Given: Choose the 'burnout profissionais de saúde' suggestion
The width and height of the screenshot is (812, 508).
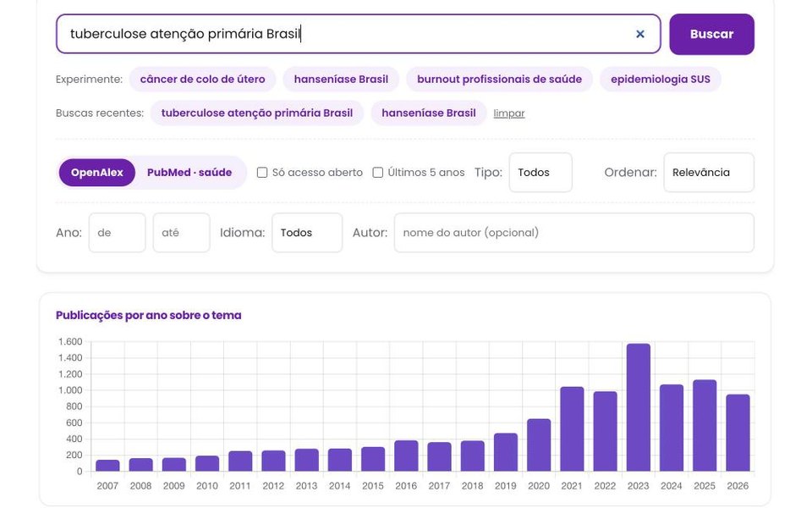Looking at the screenshot, I should click(x=499, y=80).
